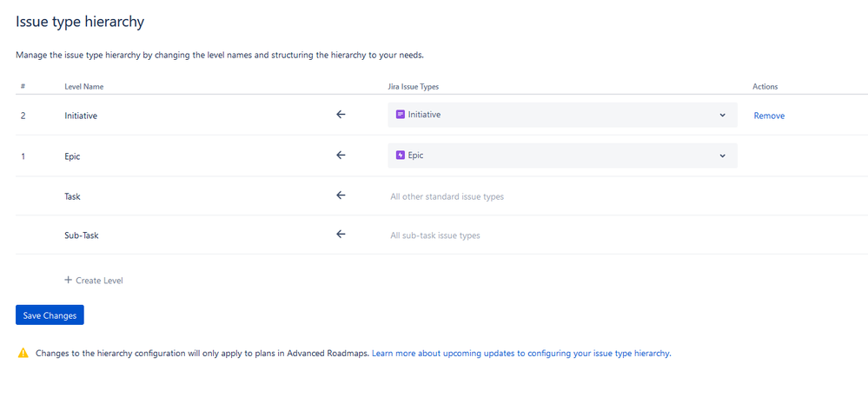868x404 pixels.
Task: Click the 'Level Name' column header
Action: (x=84, y=87)
